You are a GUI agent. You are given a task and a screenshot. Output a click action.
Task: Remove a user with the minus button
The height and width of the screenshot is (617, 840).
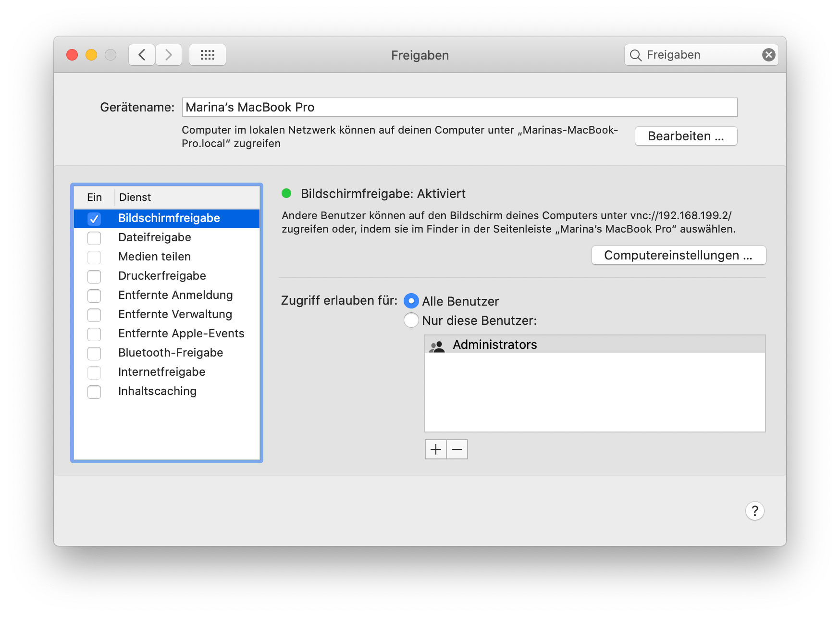[457, 449]
